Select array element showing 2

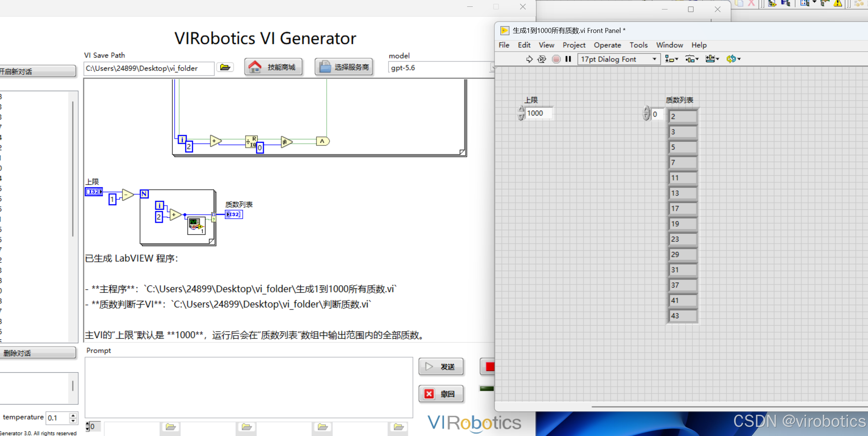click(x=683, y=117)
